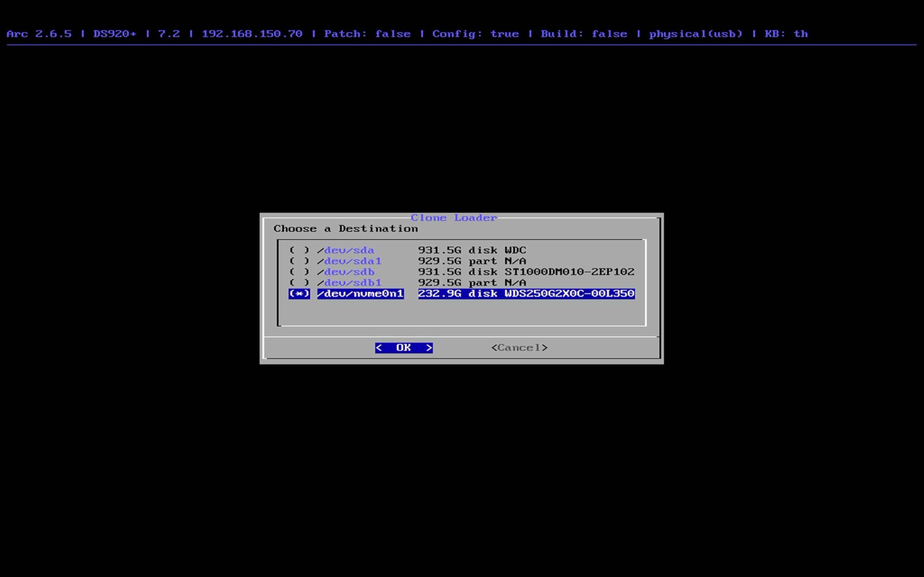Screen dimensions: 924x577
Task: Click the /dev/sdb device path label
Action: coord(346,272)
